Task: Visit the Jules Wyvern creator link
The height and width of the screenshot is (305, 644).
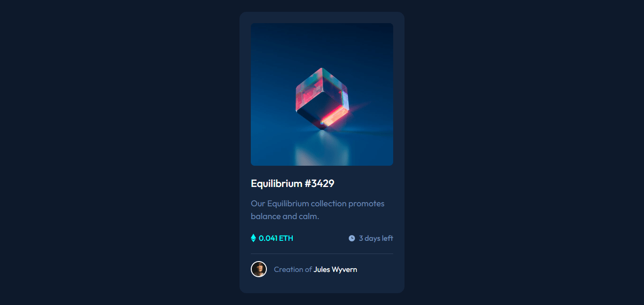Action: click(335, 270)
